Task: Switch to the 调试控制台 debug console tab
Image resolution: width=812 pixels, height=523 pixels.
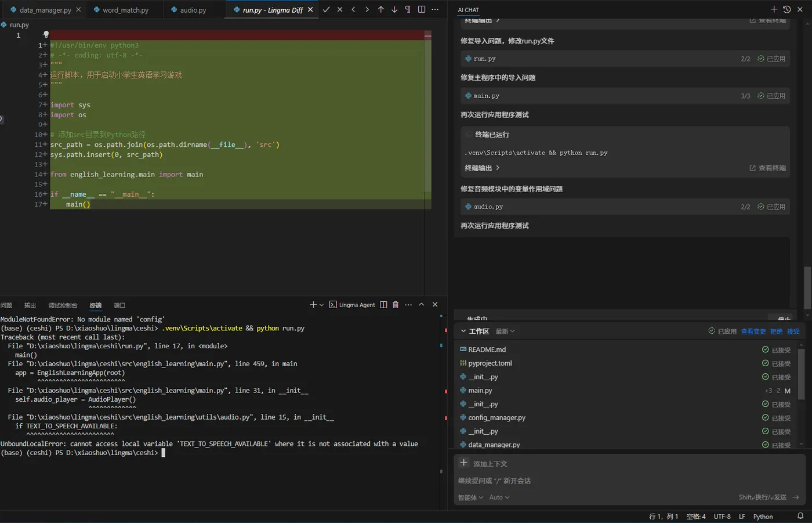Action: pos(63,305)
